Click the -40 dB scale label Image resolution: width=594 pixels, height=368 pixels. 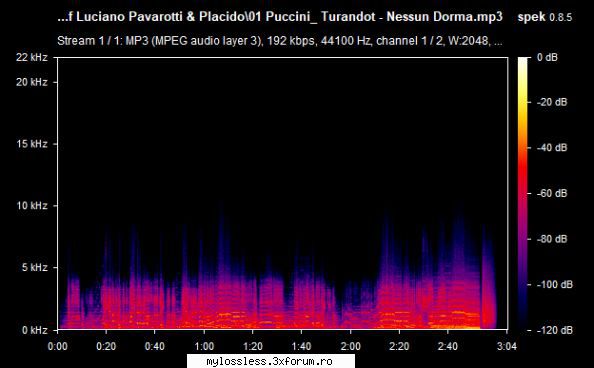(x=552, y=147)
